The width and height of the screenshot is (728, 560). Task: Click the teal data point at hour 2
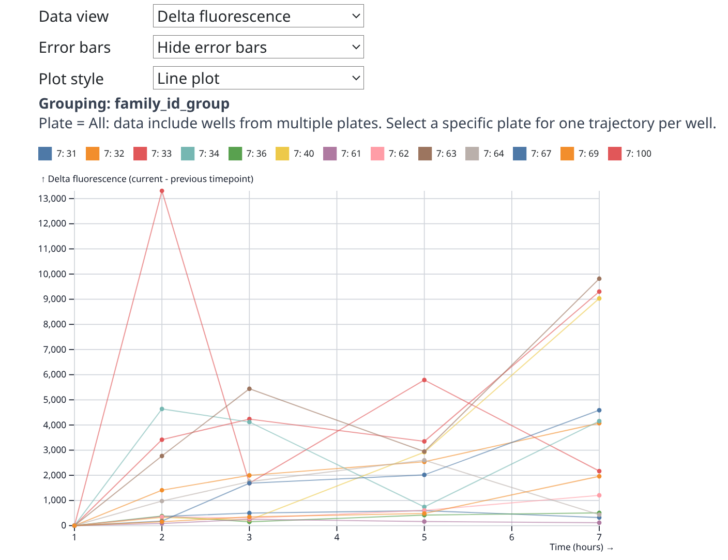162,409
